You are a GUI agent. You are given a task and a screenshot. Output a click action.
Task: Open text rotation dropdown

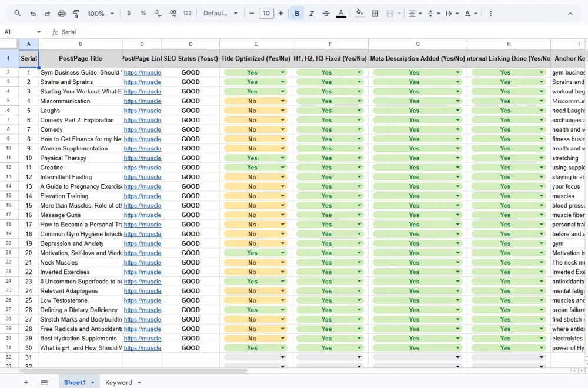470,14
